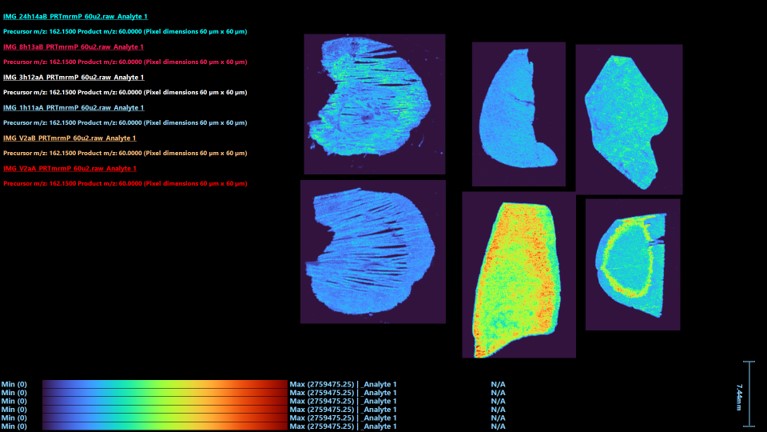Select the top-middle crescent-shaped tissue image
The height and width of the screenshot is (432, 767).
518,108
